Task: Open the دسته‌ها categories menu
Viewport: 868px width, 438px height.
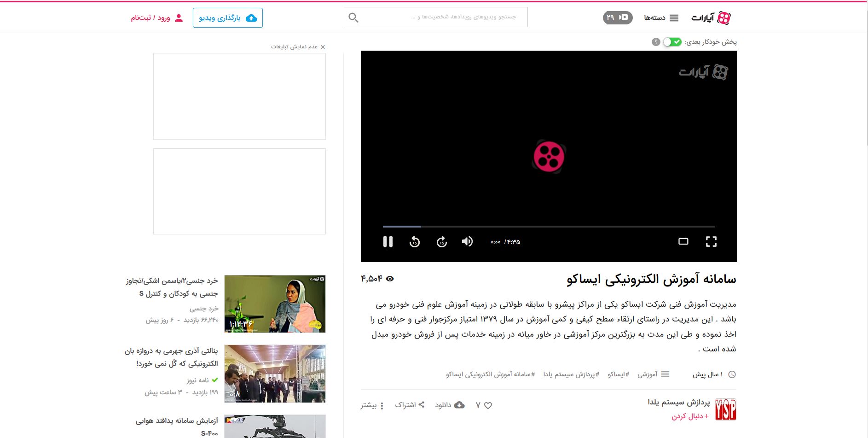Action: click(661, 18)
